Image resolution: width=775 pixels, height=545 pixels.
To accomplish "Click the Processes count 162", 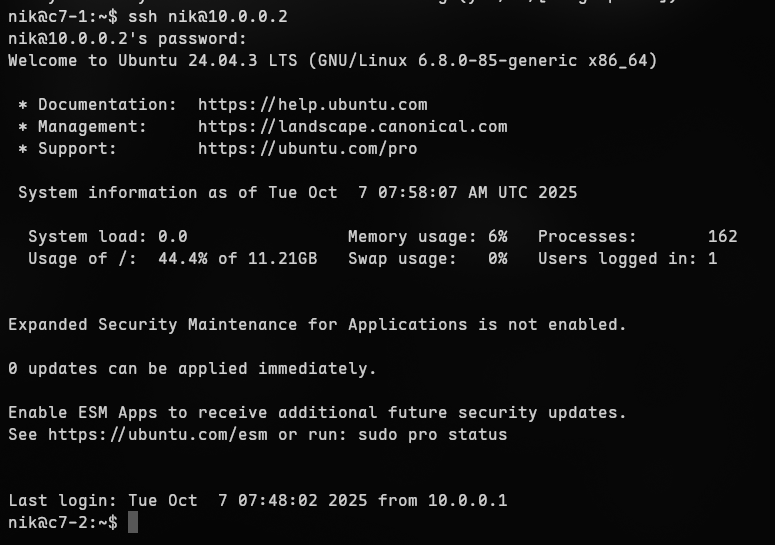I will (722, 237).
